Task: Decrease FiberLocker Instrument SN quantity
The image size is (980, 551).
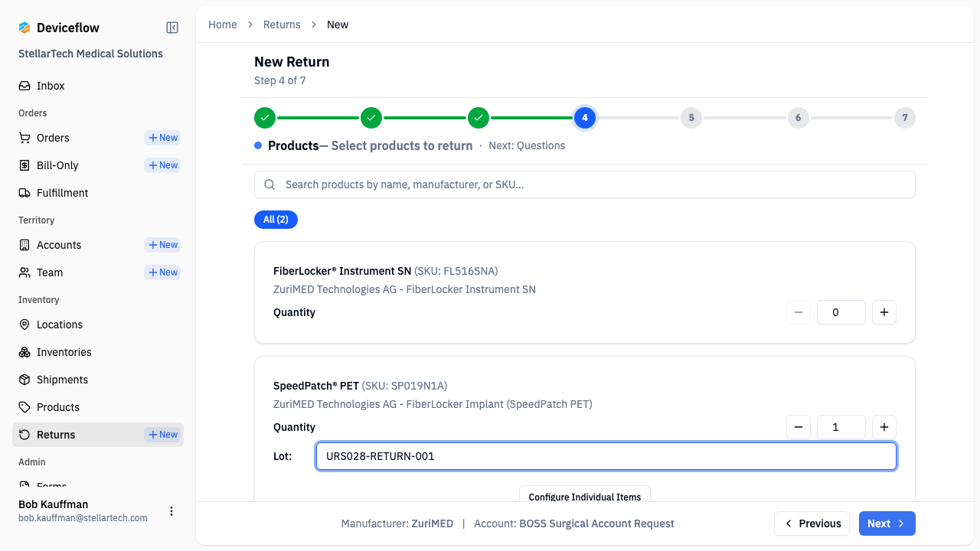Action: coord(799,312)
